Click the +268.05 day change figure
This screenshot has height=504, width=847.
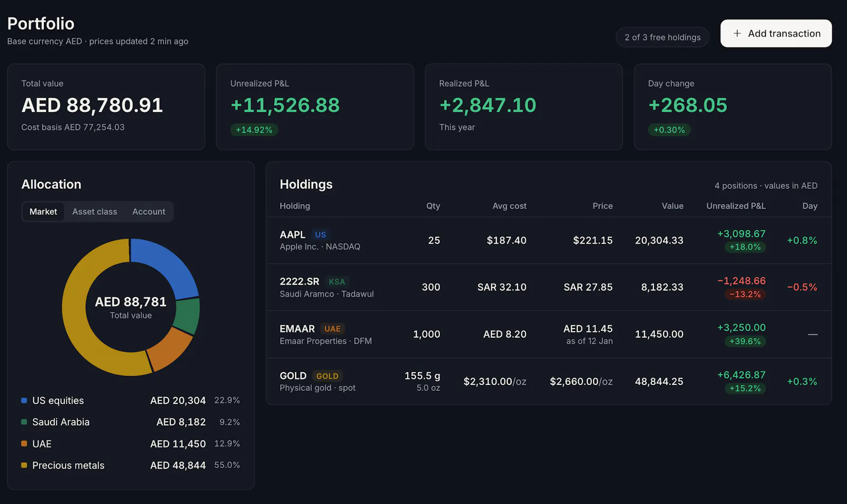pos(688,105)
